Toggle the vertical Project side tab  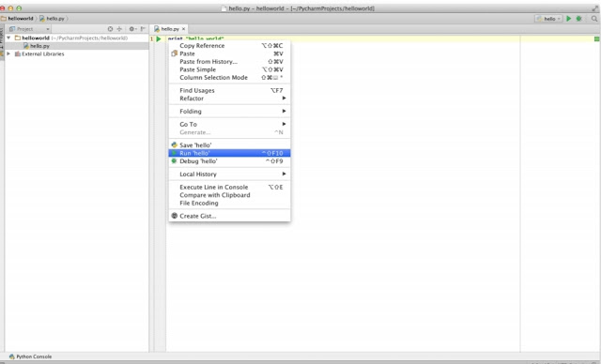(x=2, y=41)
